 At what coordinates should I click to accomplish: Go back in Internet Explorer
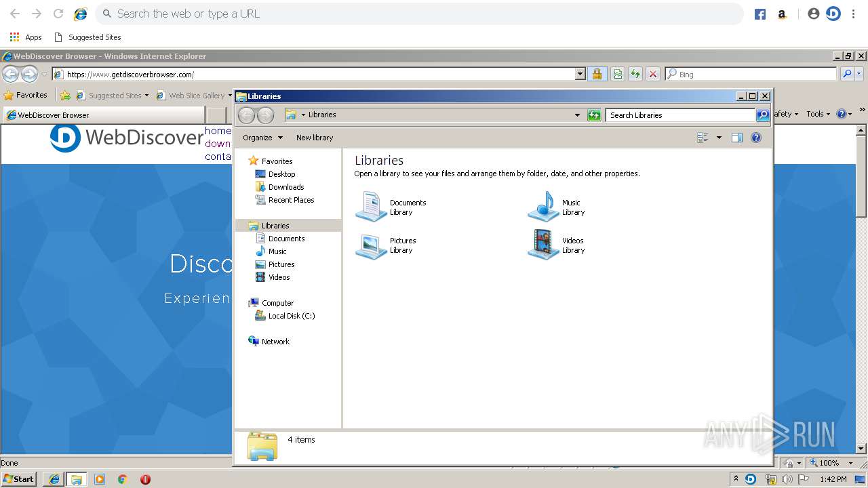click(11, 74)
